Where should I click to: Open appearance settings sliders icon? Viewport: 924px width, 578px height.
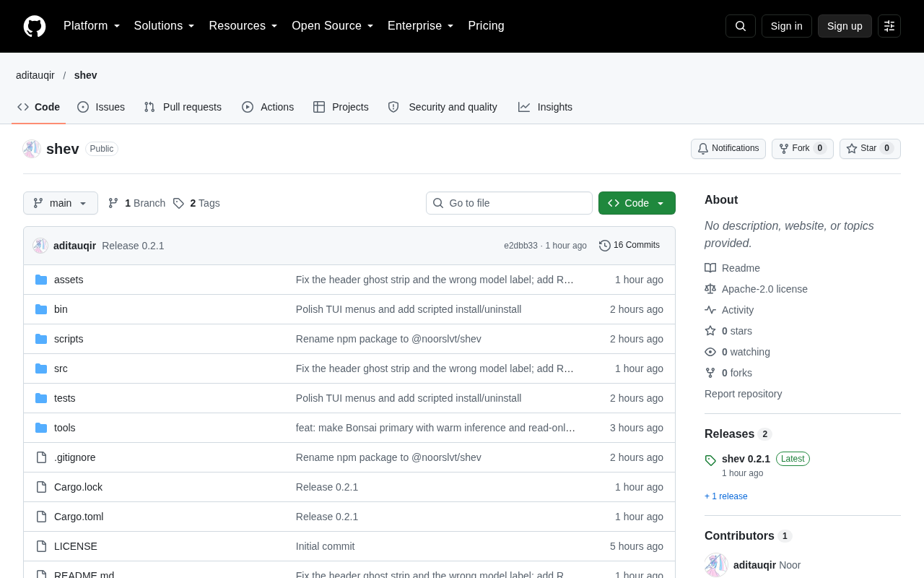(x=889, y=26)
